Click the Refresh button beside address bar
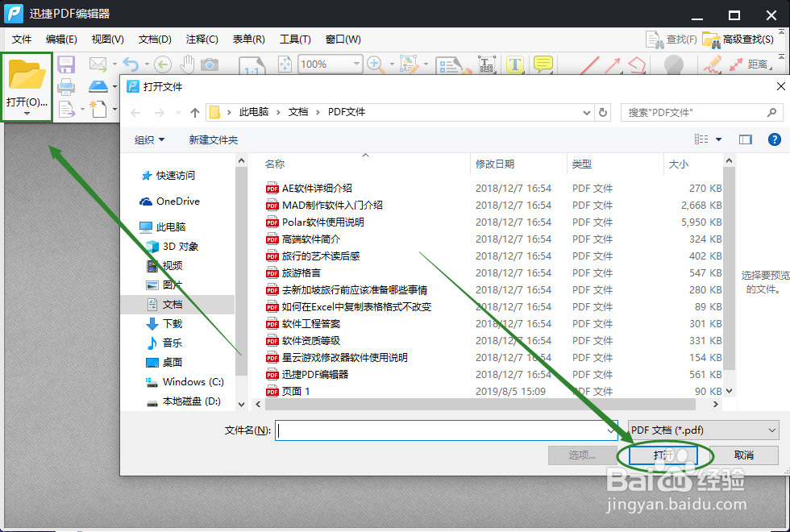This screenshot has height=532, width=790. (603, 112)
